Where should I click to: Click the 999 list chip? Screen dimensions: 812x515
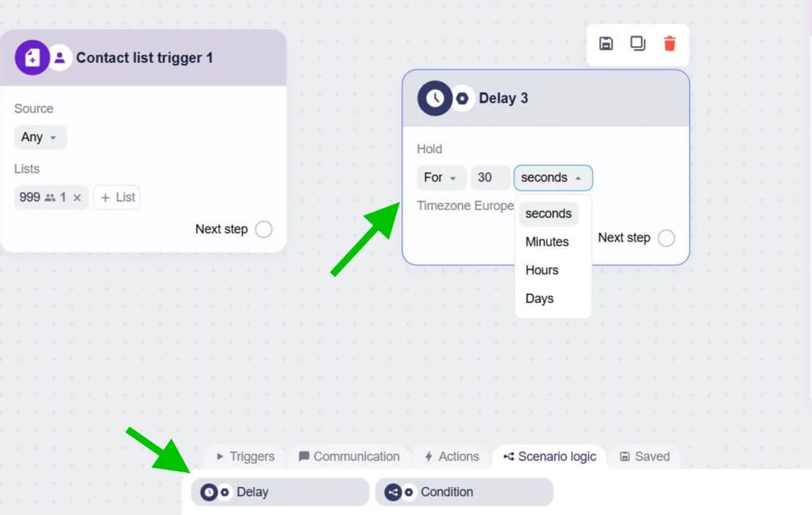(51, 198)
